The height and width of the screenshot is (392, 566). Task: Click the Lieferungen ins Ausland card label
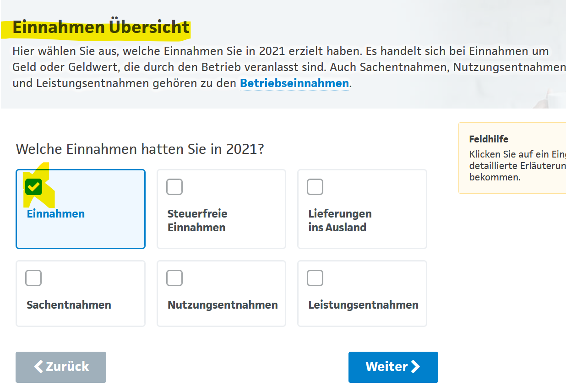pos(340,220)
